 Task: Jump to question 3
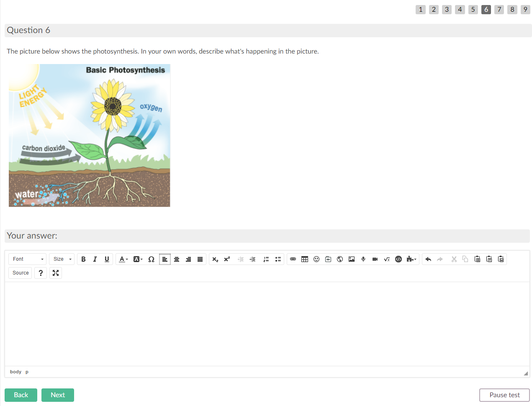tap(447, 9)
